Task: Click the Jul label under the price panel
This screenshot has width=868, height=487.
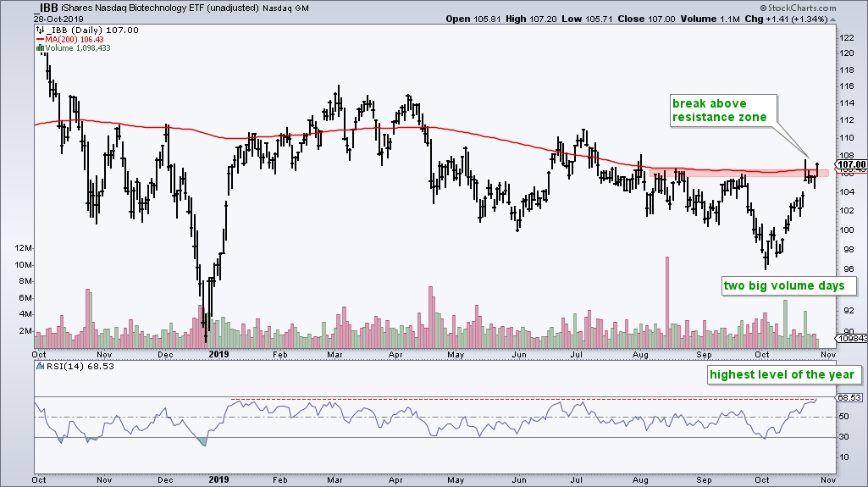Action: [577, 355]
